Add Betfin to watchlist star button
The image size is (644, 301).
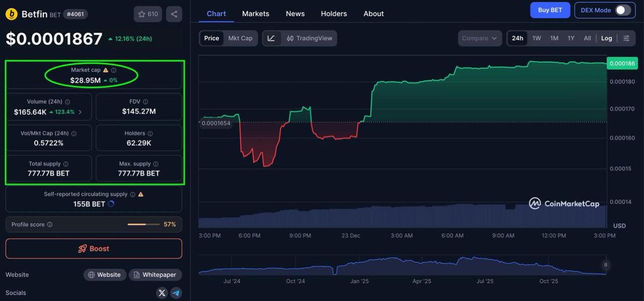(148, 14)
